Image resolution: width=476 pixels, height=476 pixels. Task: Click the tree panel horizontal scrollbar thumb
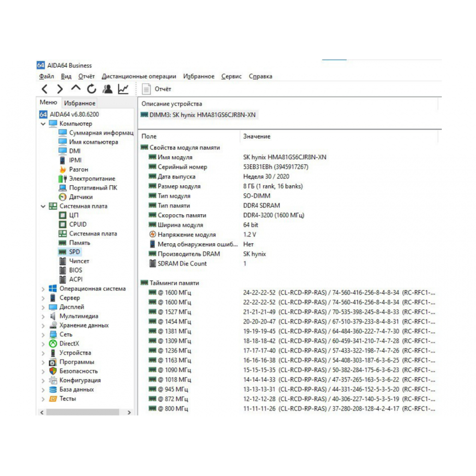tap(82, 413)
